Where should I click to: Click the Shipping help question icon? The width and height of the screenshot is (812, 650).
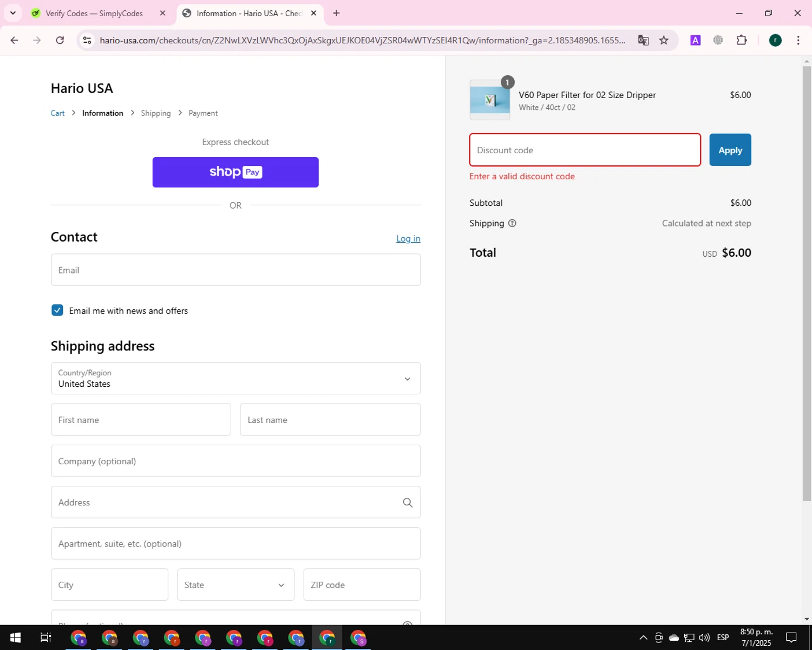[512, 223]
